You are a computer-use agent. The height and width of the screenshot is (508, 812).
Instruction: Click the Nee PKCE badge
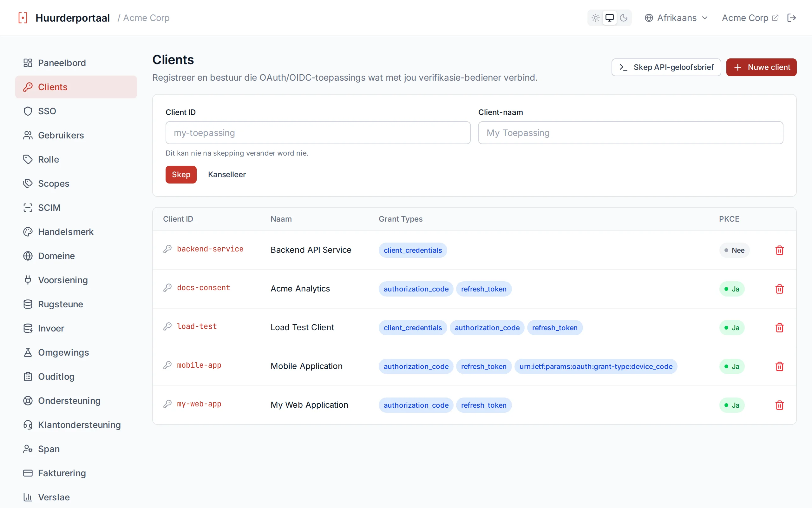pos(734,250)
